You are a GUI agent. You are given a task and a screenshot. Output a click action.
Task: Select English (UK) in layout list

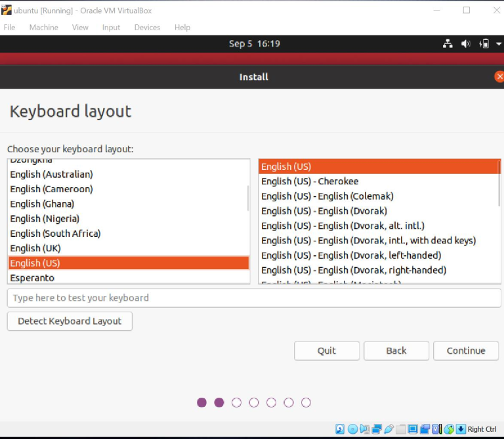pos(35,248)
